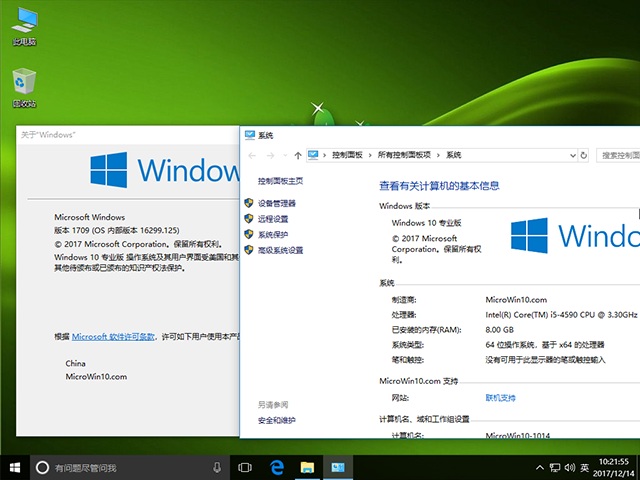Click the 关于"Windows" window title

[x=48, y=135]
